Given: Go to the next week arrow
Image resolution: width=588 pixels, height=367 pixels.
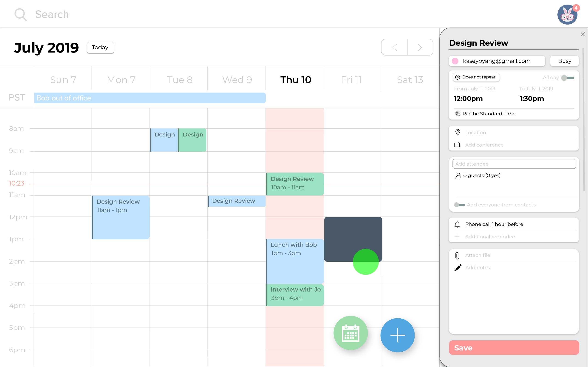Looking at the screenshot, I should point(420,47).
